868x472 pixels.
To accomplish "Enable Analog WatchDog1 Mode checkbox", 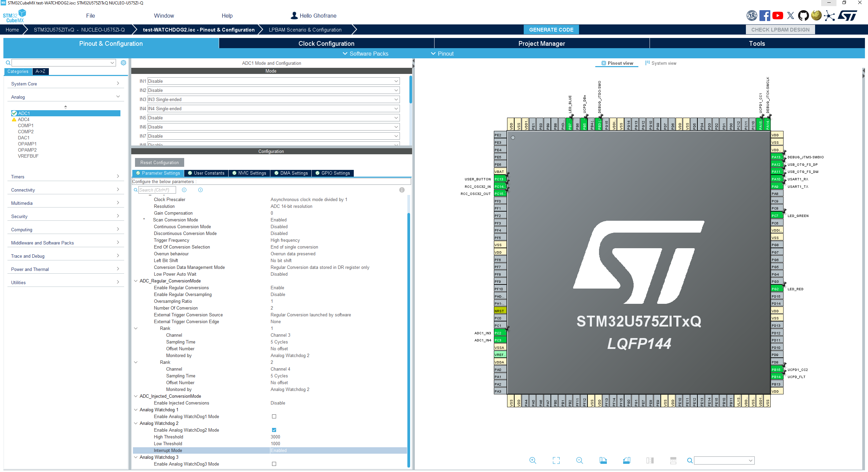I will (274, 416).
